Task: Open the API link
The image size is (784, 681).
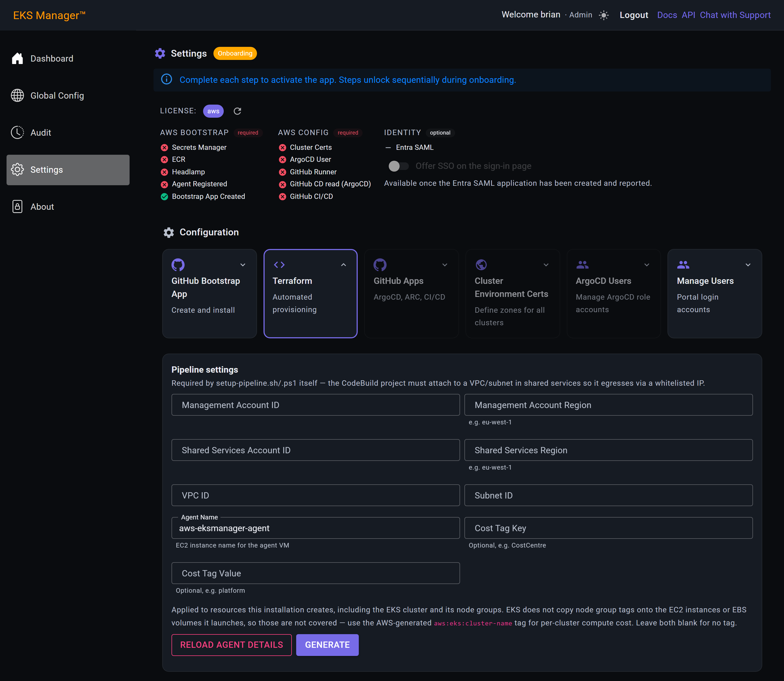Action: click(x=688, y=15)
